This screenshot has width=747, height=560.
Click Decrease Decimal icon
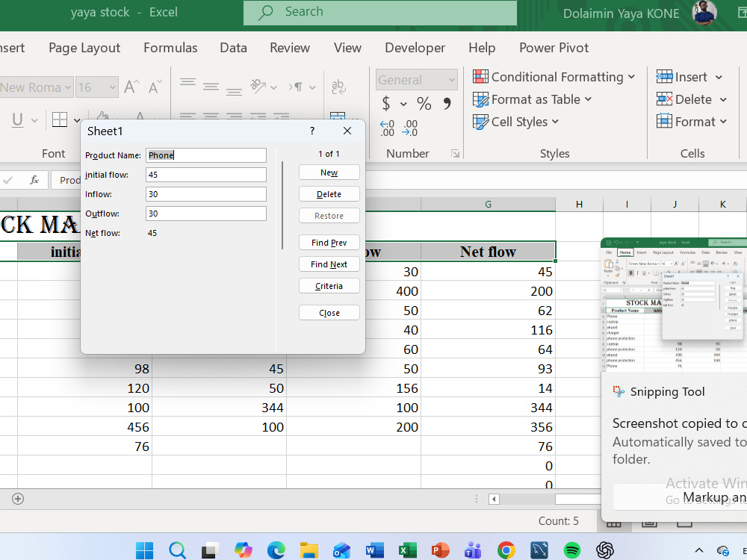(409, 128)
